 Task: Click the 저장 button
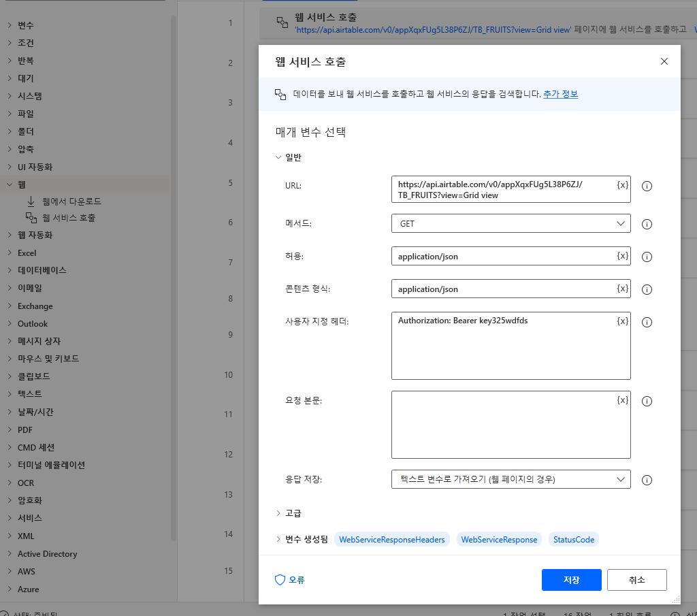click(571, 579)
